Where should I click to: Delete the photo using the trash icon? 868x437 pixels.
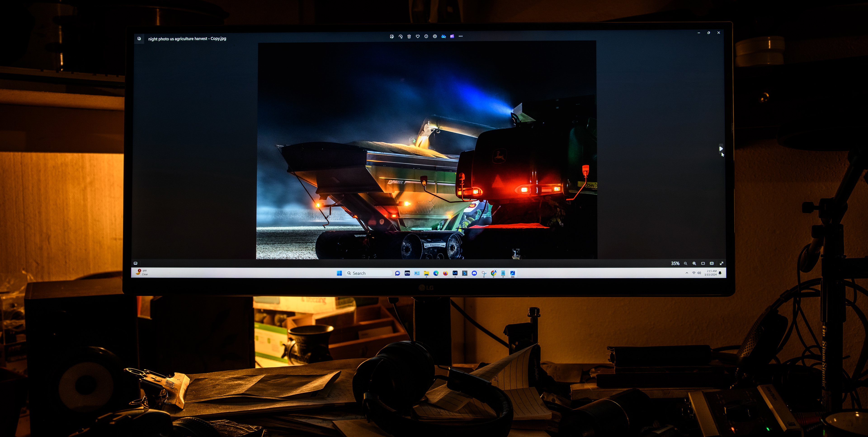pos(409,36)
